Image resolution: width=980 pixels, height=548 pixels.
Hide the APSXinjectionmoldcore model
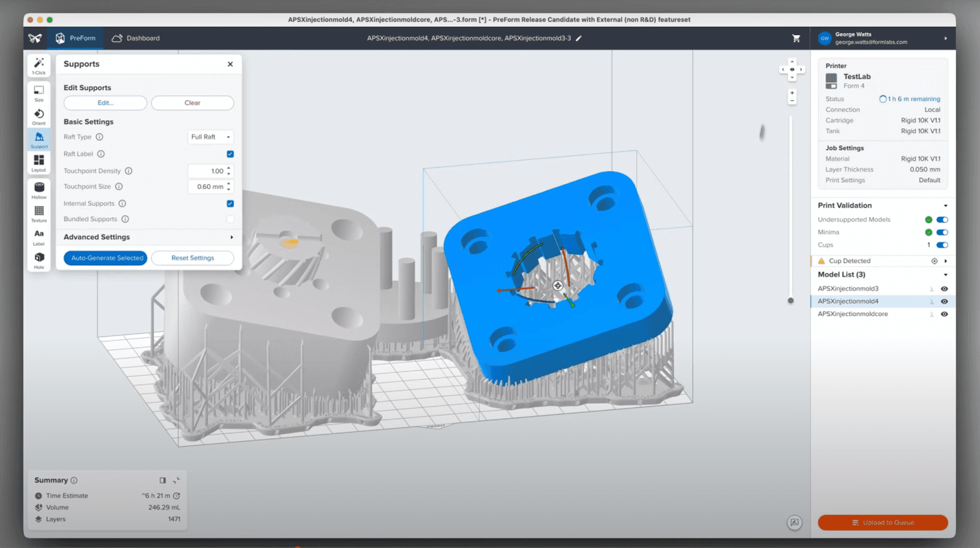(x=944, y=314)
